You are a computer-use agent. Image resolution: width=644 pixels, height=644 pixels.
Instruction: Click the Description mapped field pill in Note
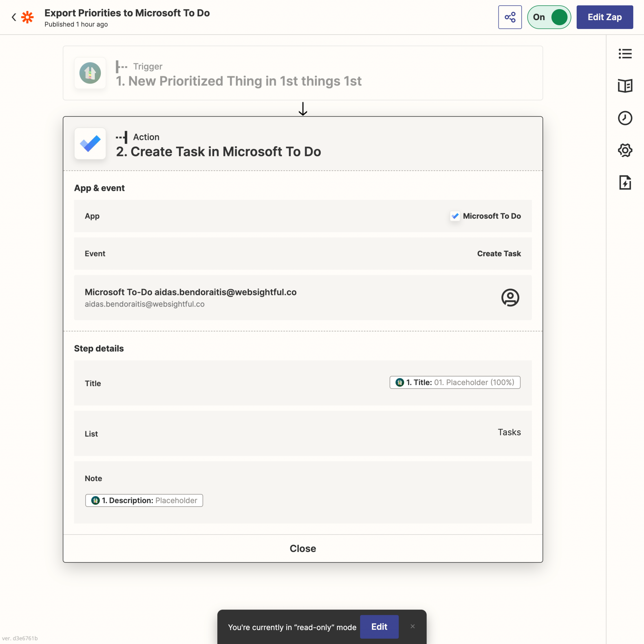(x=144, y=500)
